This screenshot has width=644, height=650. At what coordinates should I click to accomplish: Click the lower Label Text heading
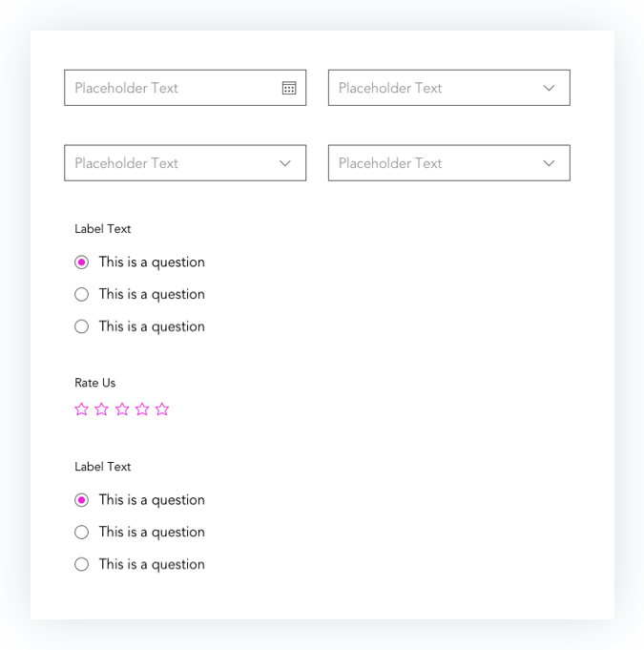tap(102, 467)
